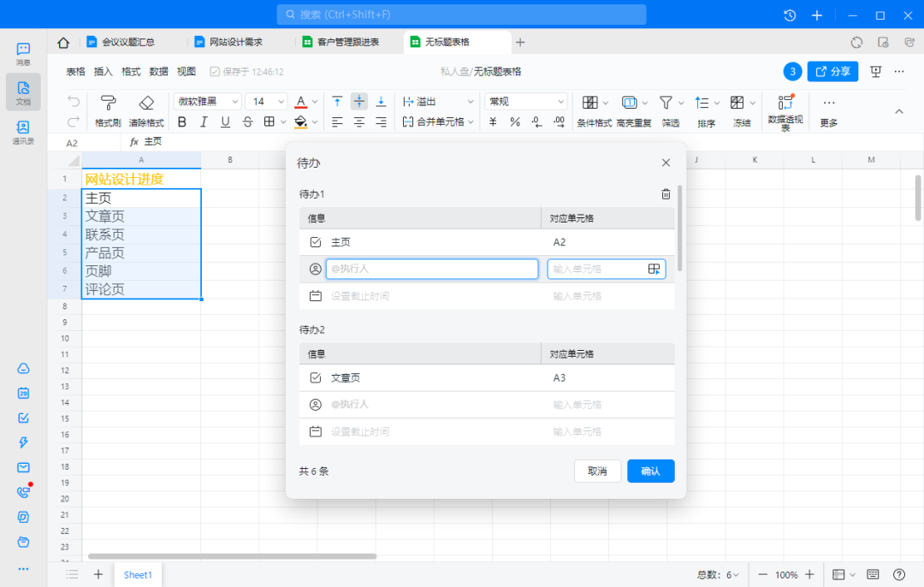This screenshot has width=924, height=587.
Task: Click the cell range picker icon
Action: click(654, 270)
